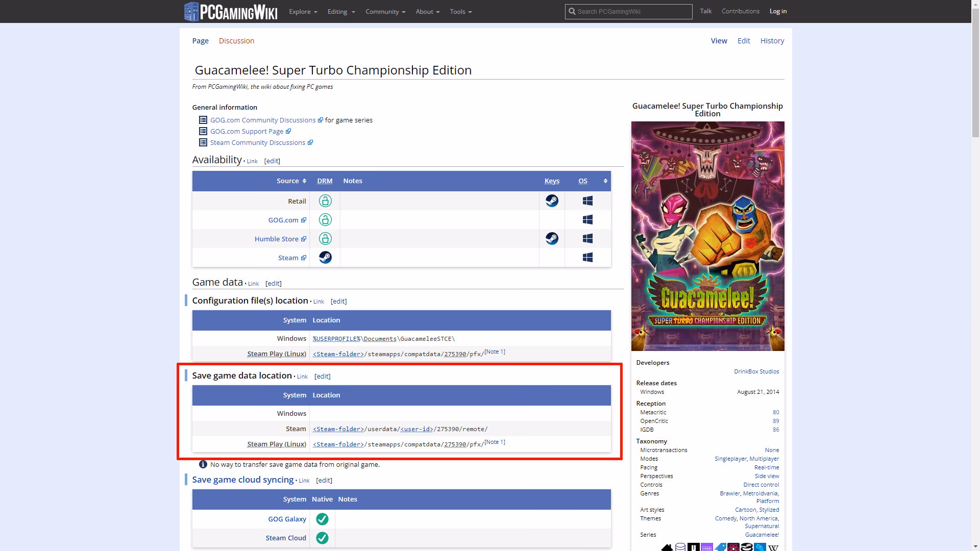
Task: Click the DRM-free lock icon in Retail row
Action: (325, 201)
